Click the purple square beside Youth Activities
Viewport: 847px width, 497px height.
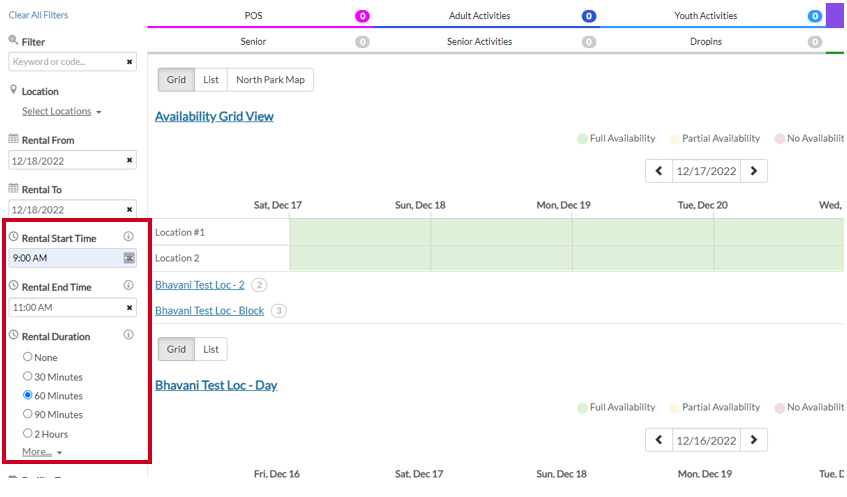coord(835,15)
